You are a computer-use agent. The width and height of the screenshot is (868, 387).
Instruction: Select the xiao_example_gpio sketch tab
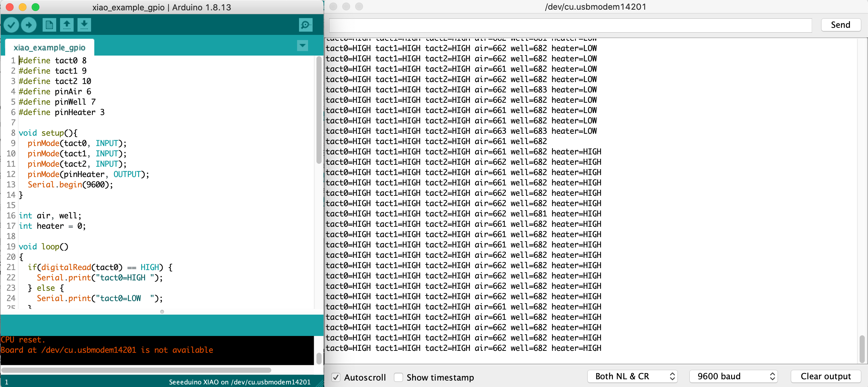click(x=49, y=47)
